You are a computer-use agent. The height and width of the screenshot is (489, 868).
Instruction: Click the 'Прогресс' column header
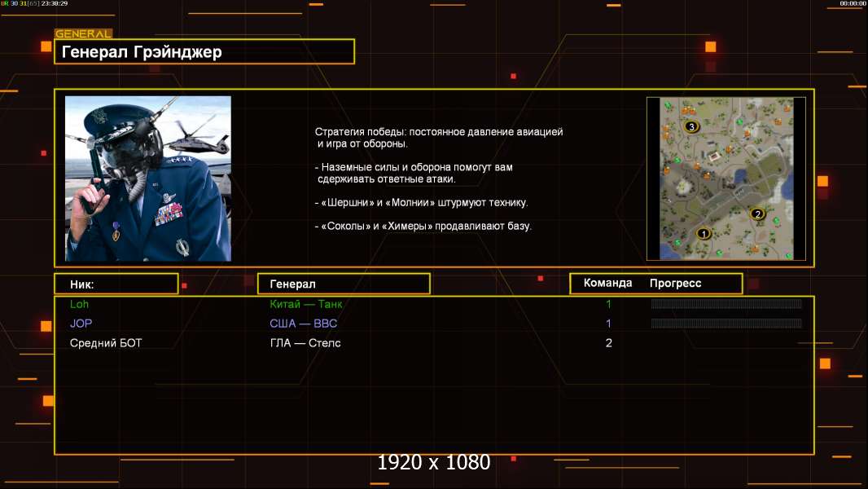(675, 283)
